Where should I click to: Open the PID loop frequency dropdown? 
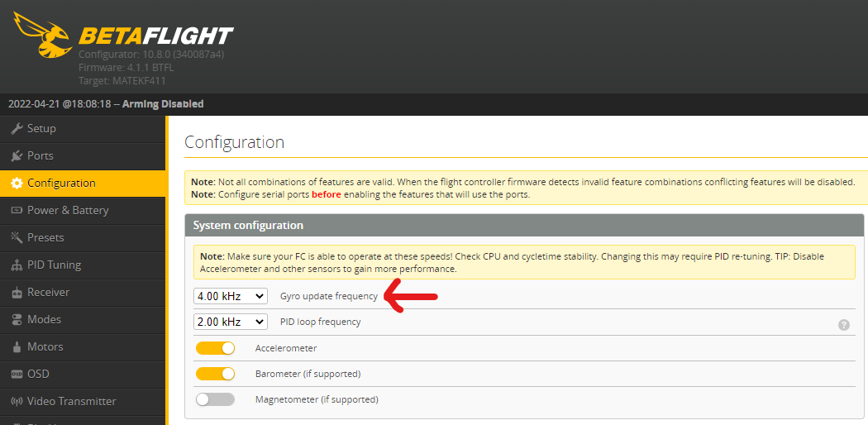click(x=231, y=322)
